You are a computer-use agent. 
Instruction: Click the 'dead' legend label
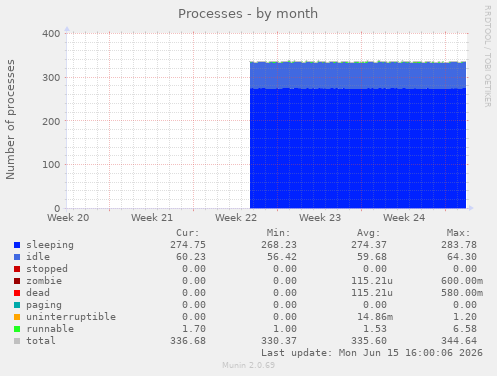click(x=38, y=293)
